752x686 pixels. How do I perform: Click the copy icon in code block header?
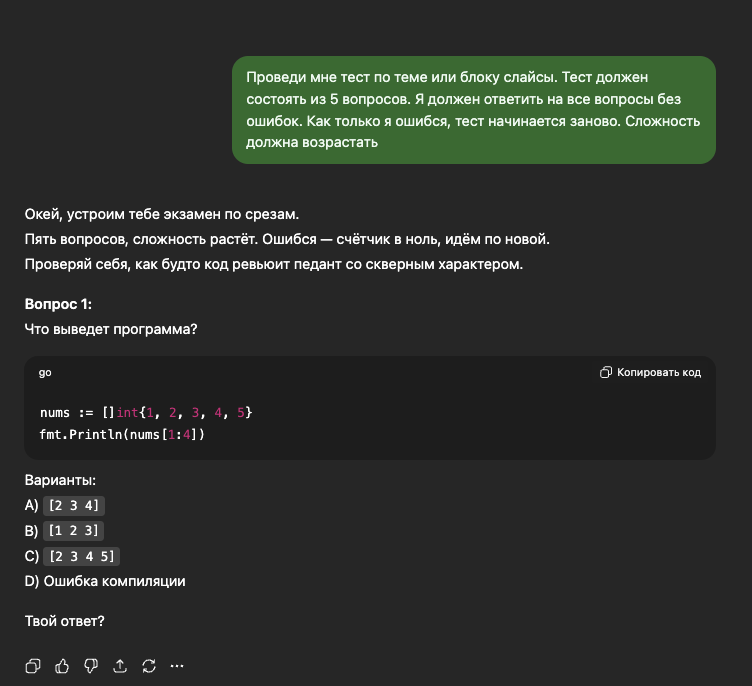point(606,373)
